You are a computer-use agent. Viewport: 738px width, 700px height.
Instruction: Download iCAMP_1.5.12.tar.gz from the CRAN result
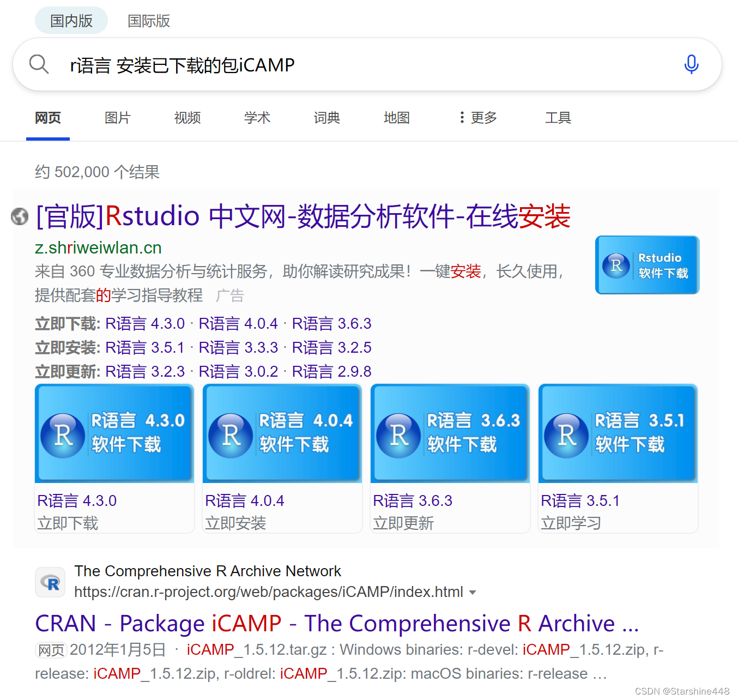244,649
